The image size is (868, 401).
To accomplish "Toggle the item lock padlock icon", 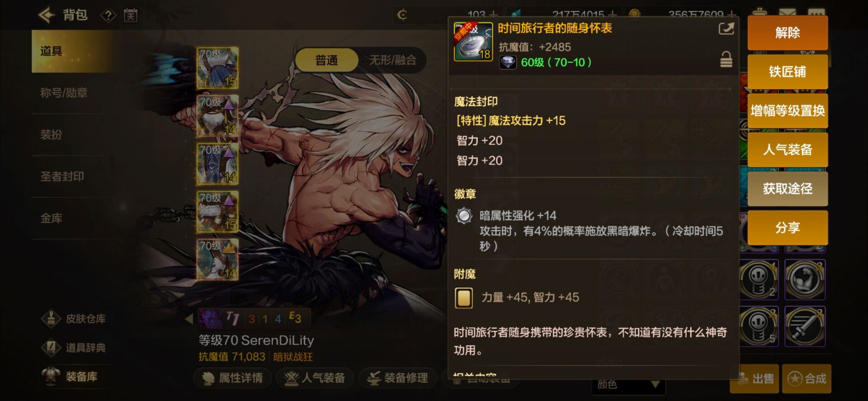I will (726, 59).
